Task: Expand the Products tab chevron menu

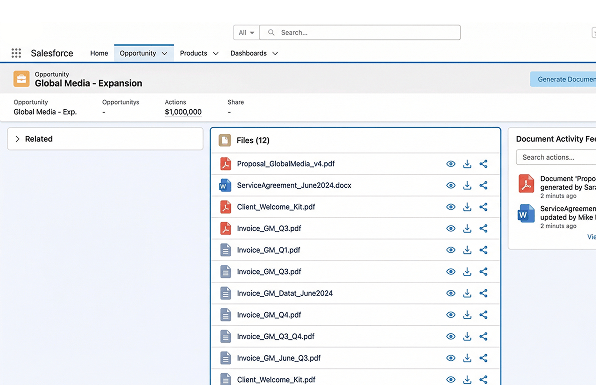Action: [216, 54]
